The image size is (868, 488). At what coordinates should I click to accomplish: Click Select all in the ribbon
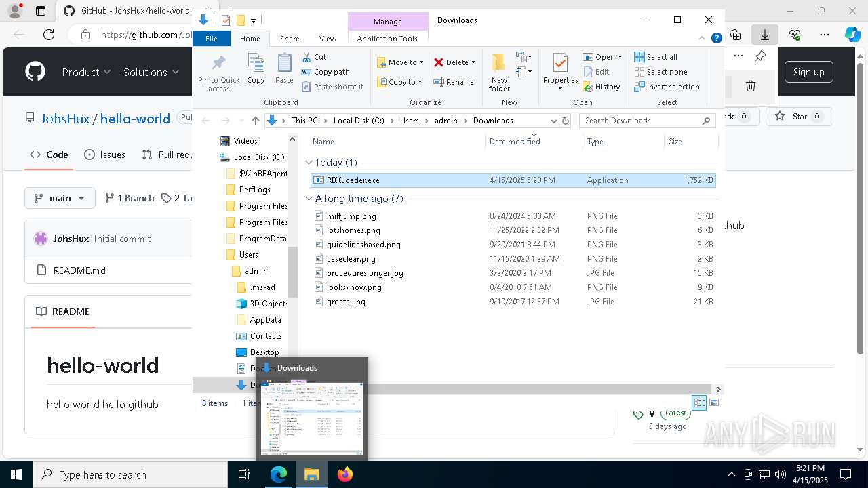656,57
